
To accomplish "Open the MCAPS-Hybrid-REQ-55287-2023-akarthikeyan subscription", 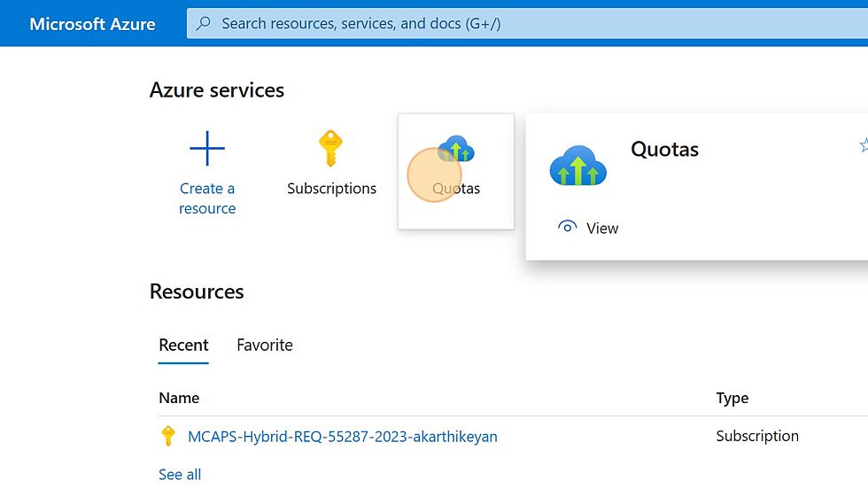I will [x=343, y=437].
